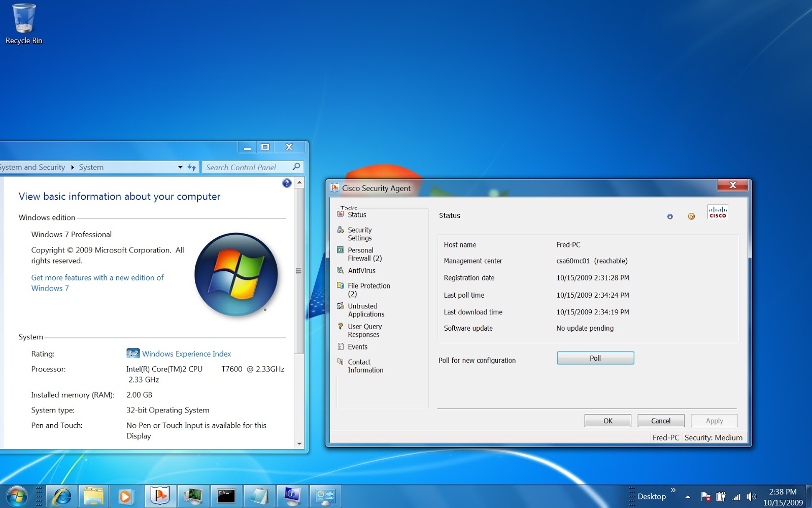This screenshot has height=508, width=812.
Task: Open the Recycle Bin desktop icon
Action: click(x=24, y=24)
